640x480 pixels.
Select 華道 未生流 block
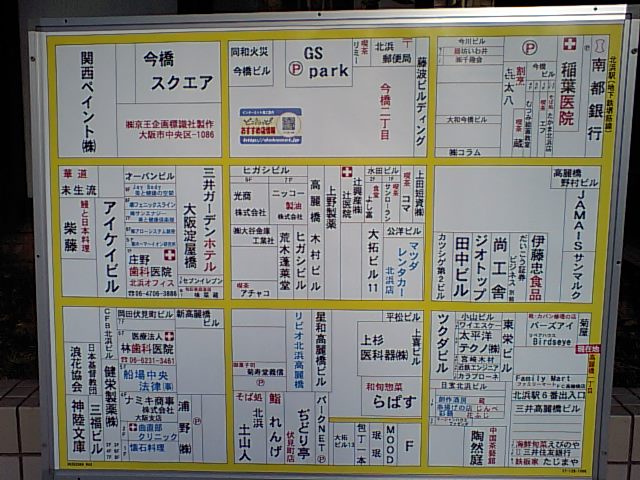(79, 181)
